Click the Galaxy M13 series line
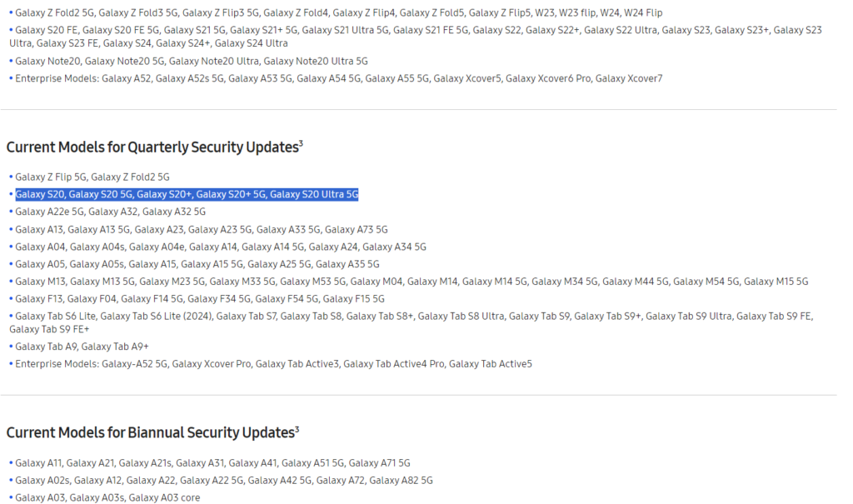 [x=412, y=282]
